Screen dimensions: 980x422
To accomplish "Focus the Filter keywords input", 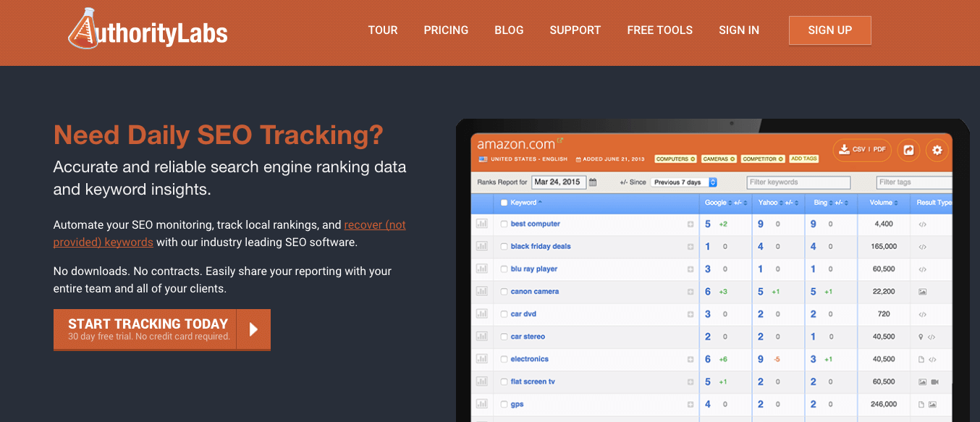I will tap(799, 182).
